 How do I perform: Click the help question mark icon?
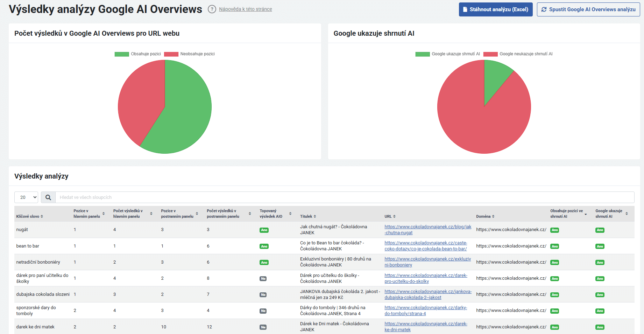(212, 9)
